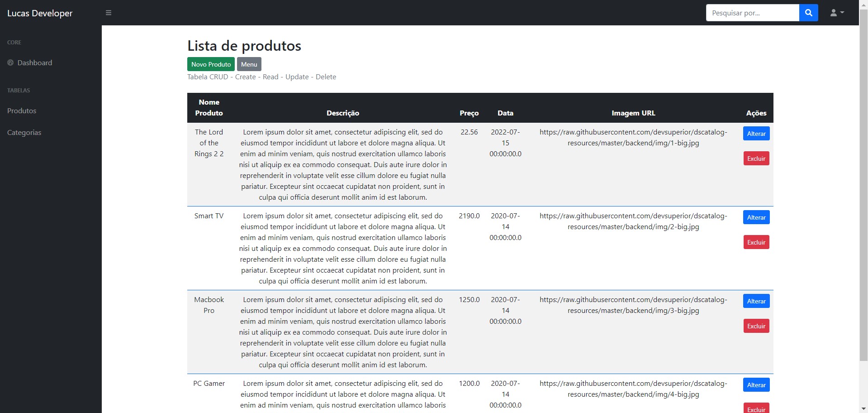Click the search input field

752,13
